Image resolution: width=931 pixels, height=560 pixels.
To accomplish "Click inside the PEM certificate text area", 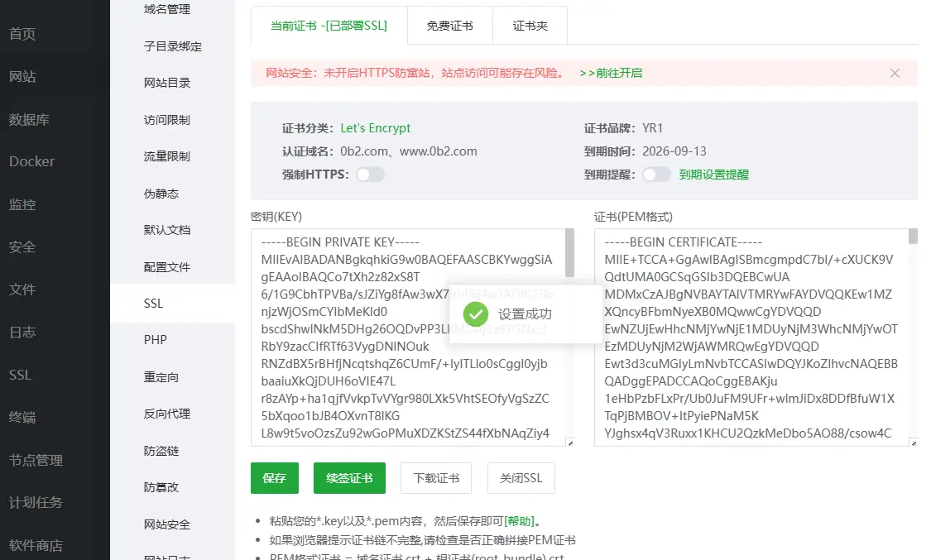I will (x=751, y=337).
